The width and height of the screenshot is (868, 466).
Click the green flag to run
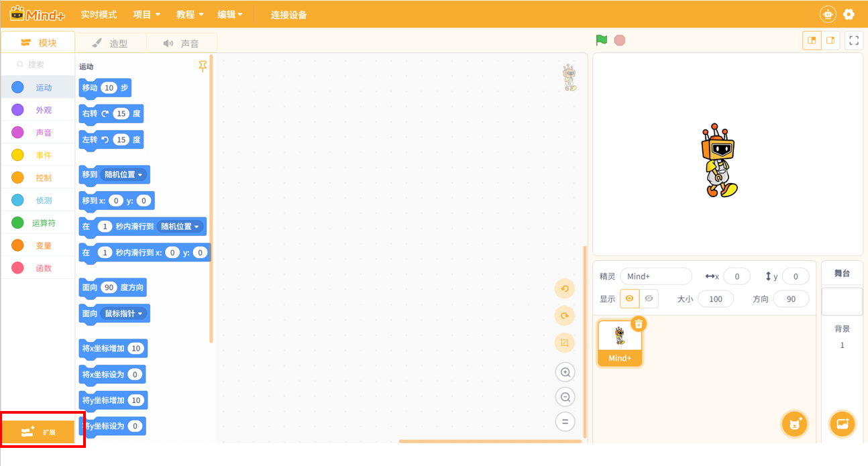601,40
